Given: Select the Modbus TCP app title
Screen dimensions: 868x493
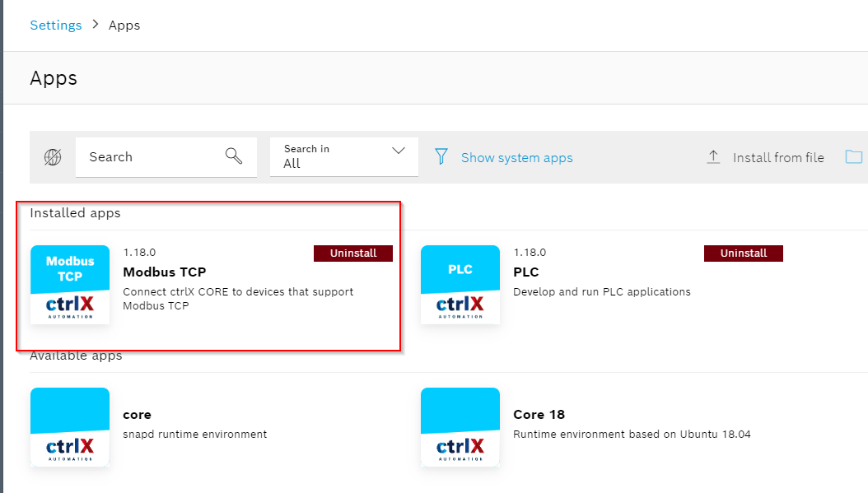Looking at the screenshot, I should coord(165,272).
